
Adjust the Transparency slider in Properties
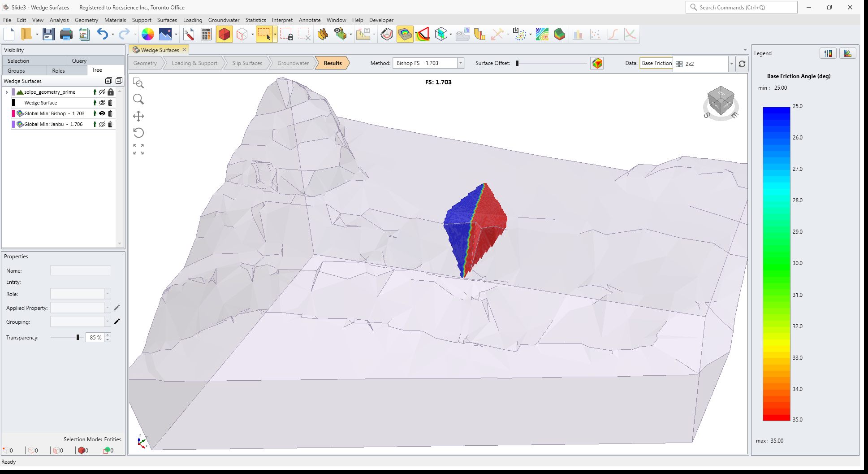(x=77, y=337)
